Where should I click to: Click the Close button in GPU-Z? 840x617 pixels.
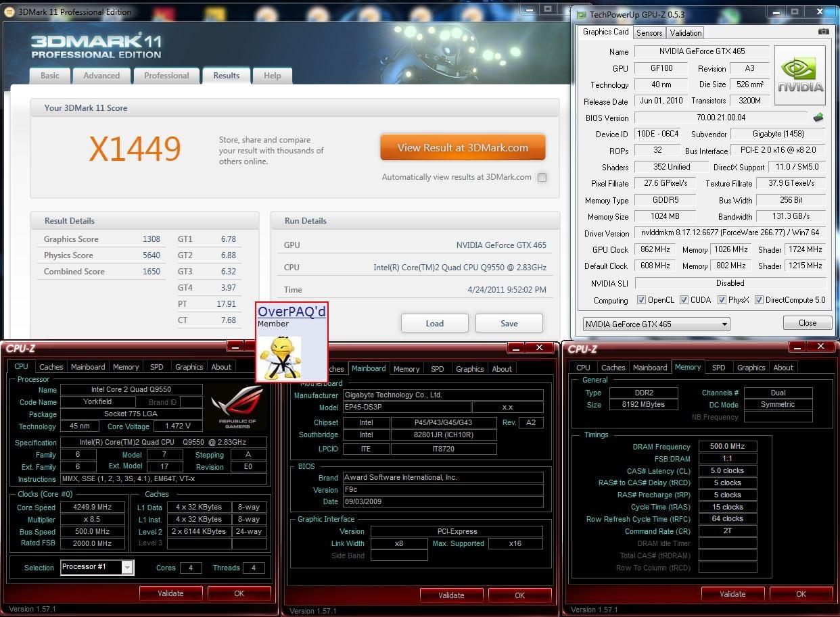[808, 323]
